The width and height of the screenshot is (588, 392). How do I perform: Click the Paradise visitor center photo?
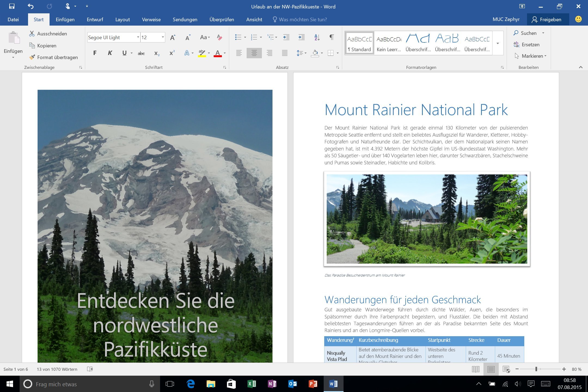pyautogui.click(x=427, y=219)
